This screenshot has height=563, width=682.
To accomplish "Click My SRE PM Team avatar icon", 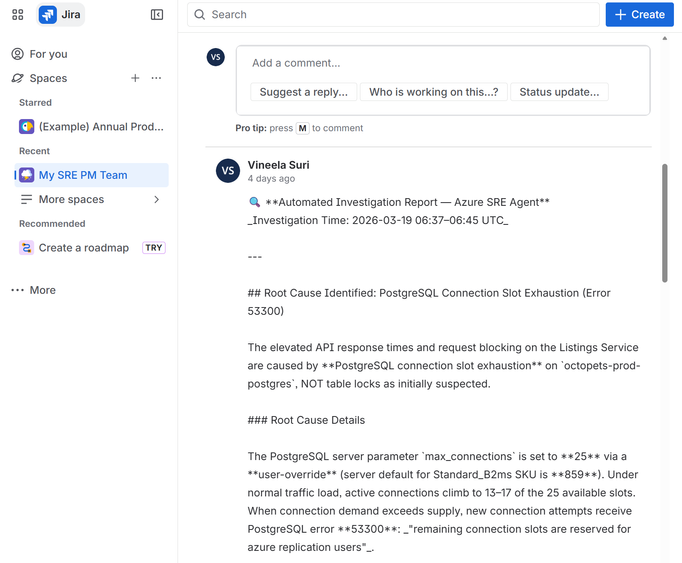I will coord(27,175).
